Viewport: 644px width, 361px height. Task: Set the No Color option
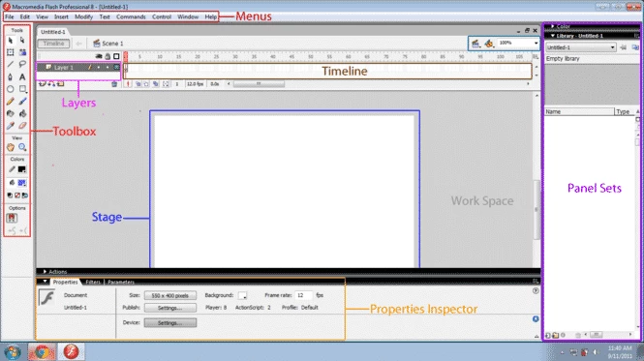coord(17,196)
